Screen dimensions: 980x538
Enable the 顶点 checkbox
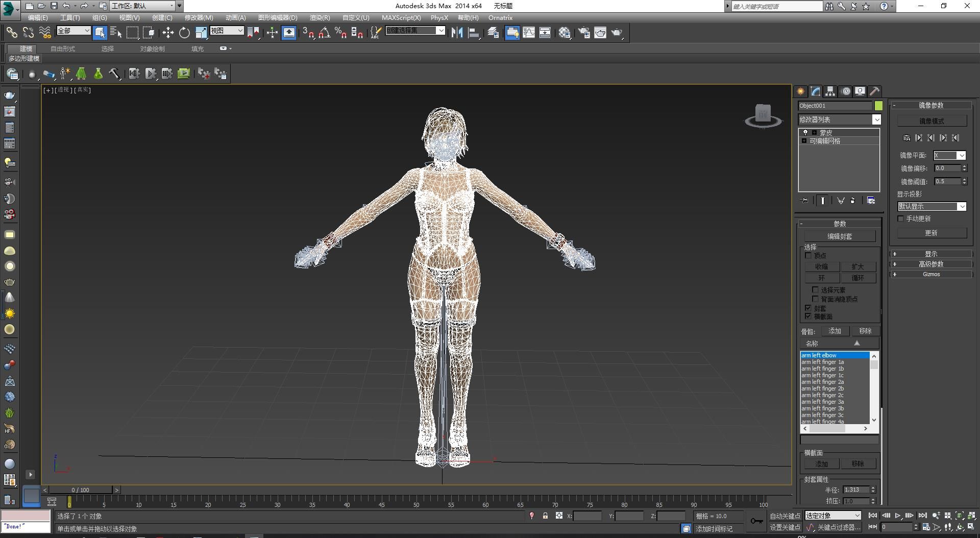coord(808,255)
